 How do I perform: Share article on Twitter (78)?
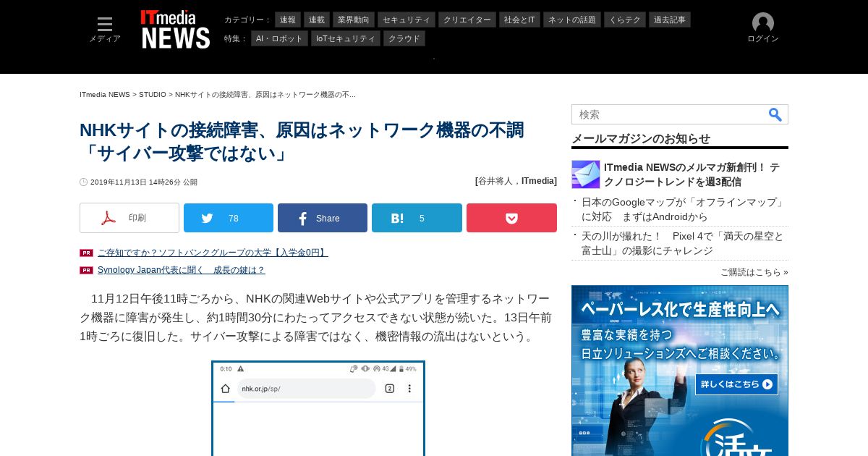tap(229, 218)
